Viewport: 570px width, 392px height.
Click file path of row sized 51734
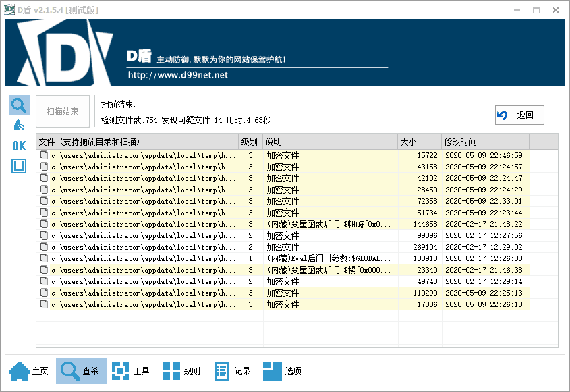click(x=143, y=213)
